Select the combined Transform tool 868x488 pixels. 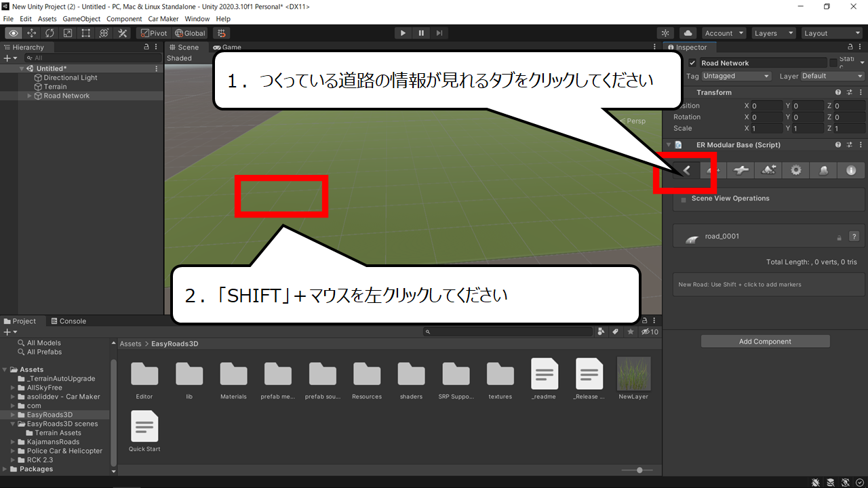[x=104, y=33]
